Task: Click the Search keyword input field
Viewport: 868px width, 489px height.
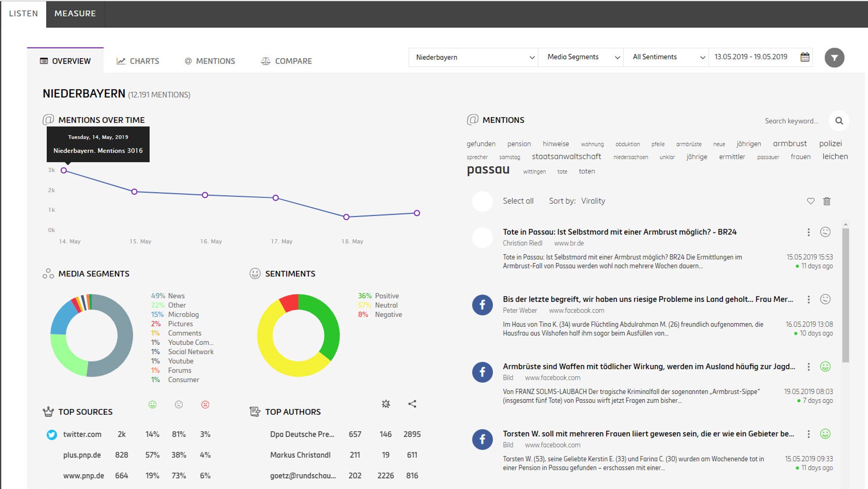Action: tap(791, 121)
